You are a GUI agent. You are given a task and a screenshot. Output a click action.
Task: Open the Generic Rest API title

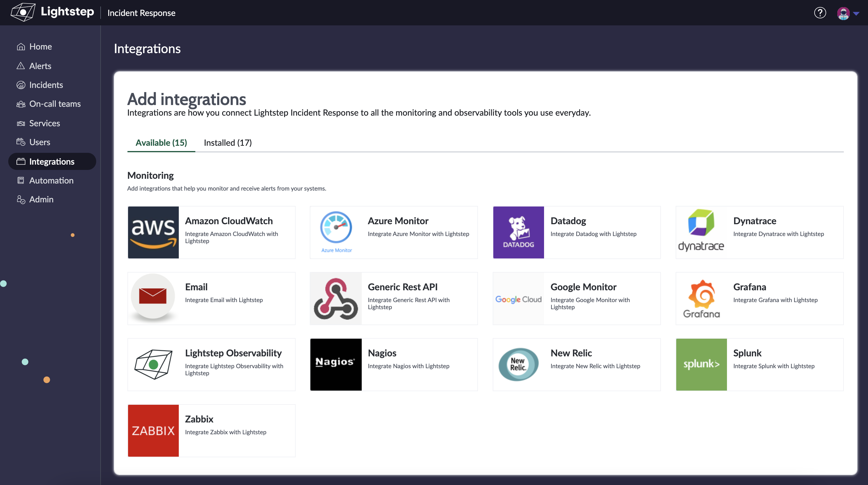pos(403,287)
